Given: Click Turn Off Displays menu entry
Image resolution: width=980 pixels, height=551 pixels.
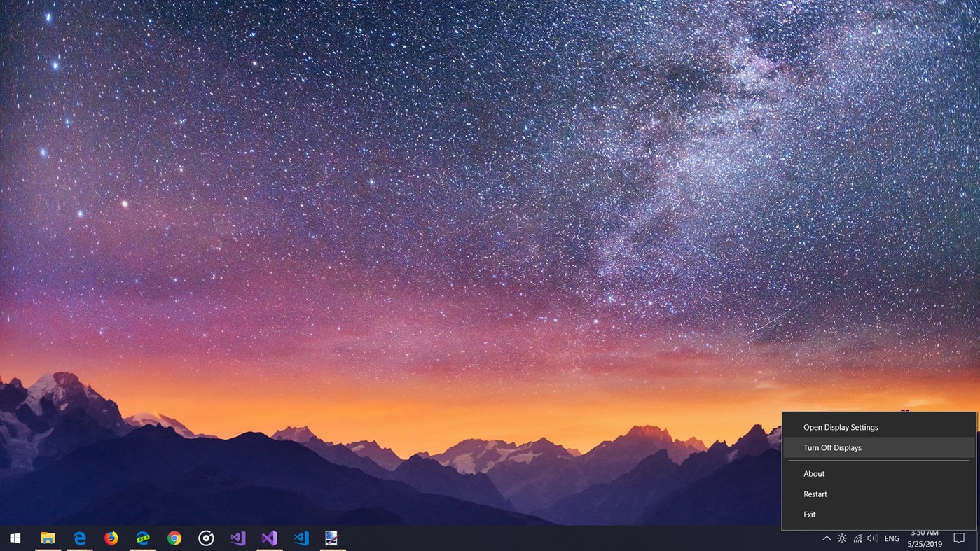Looking at the screenshot, I should (x=832, y=447).
